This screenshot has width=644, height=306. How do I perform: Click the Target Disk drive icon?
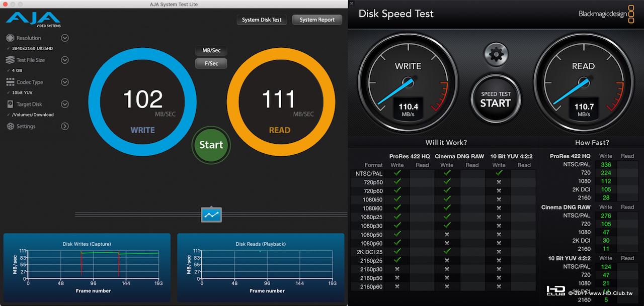(x=10, y=105)
